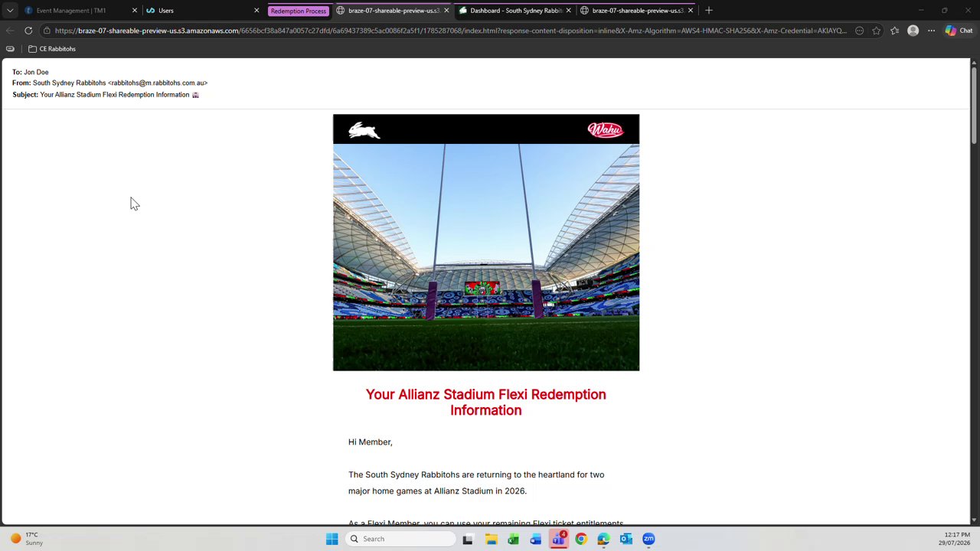980x551 pixels.
Task: Close the first braze-07-shareable-preview tab
Action: 446,11
